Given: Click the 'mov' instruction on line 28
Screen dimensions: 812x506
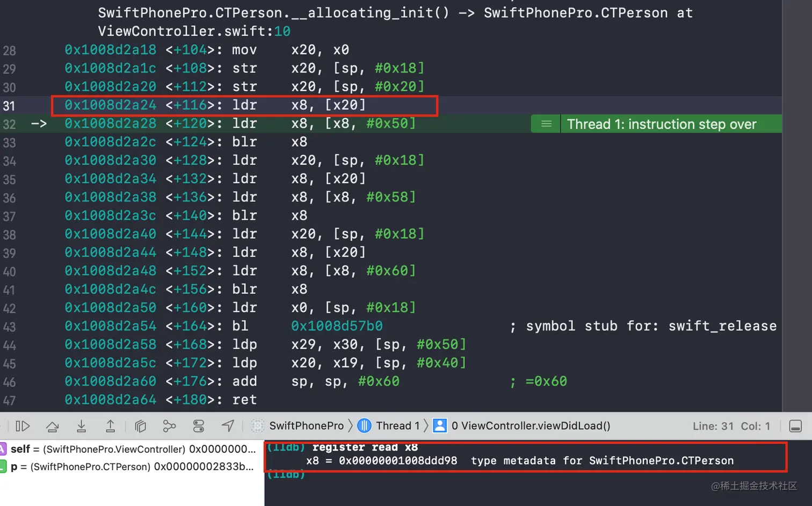Looking at the screenshot, I should tap(244, 50).
